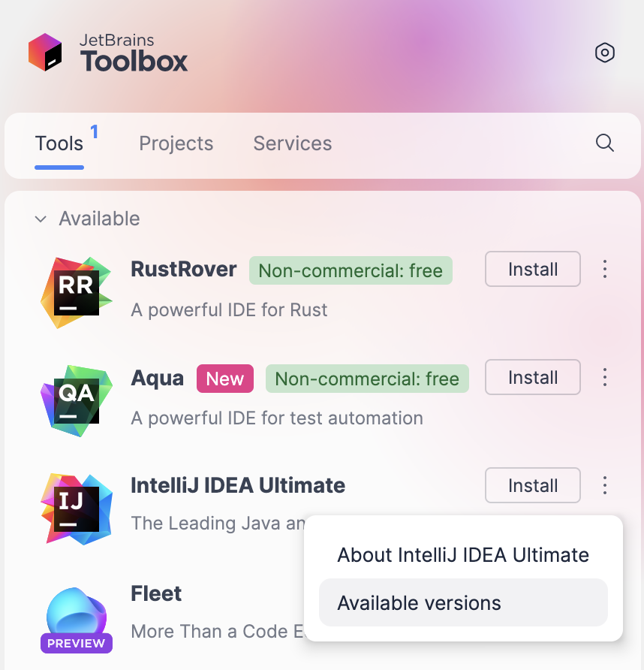644x670 pixels.
Task: Click the Aqua title text
Action: point(158,378)
